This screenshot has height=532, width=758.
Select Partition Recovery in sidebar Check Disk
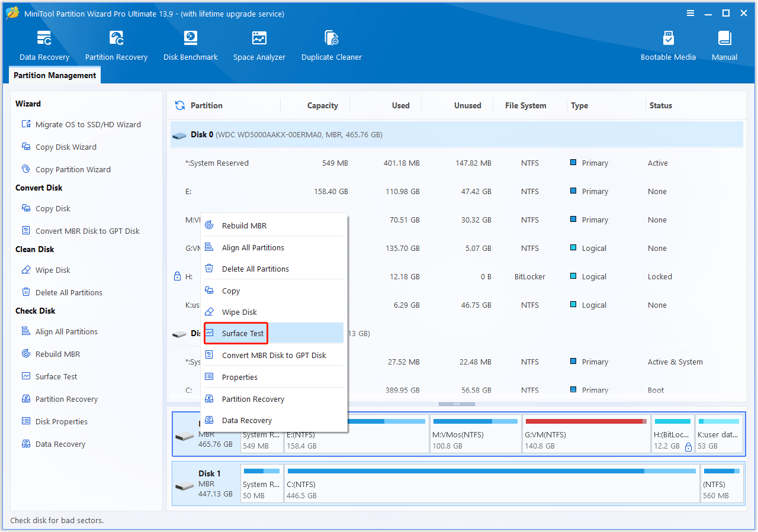tap(59, 399)
